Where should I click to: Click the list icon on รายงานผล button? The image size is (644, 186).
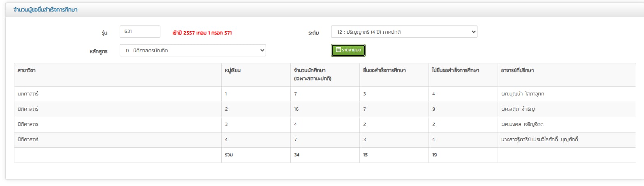[338, 50]
